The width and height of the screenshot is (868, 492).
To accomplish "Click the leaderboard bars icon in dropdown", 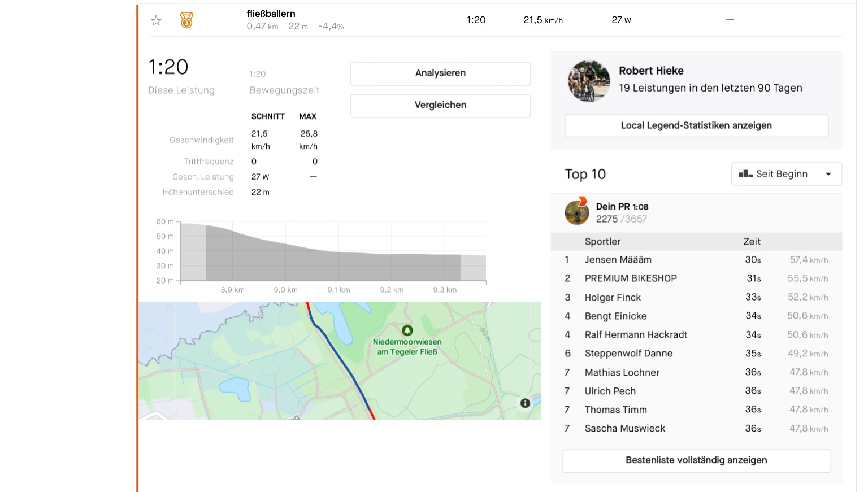I will click(x=745, y=174).
